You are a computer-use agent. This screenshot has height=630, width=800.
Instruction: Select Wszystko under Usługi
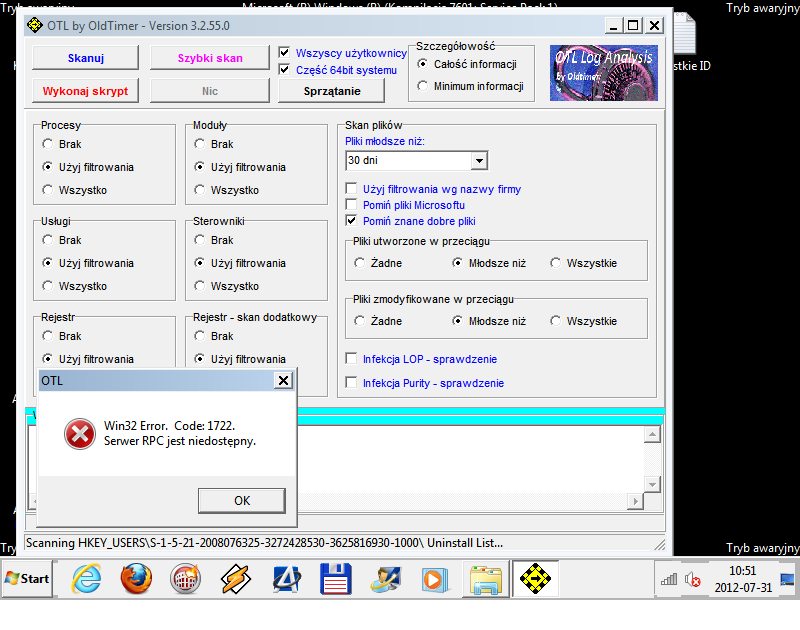[x=47, y=286]
